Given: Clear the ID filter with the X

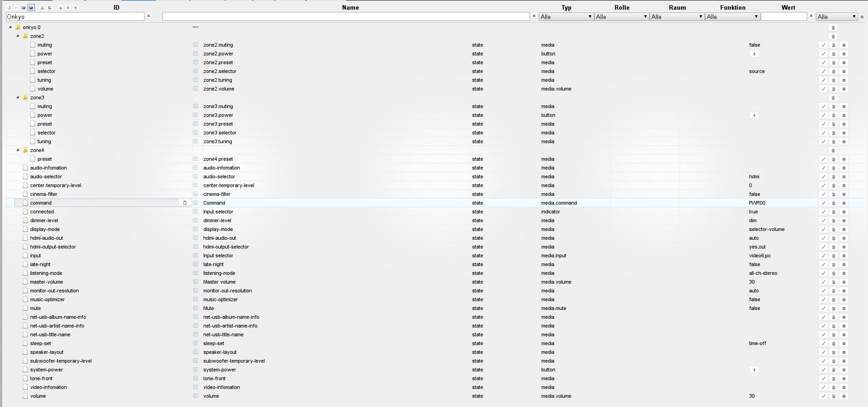Looking at the screenshot, I should click(x=149, y=16).
